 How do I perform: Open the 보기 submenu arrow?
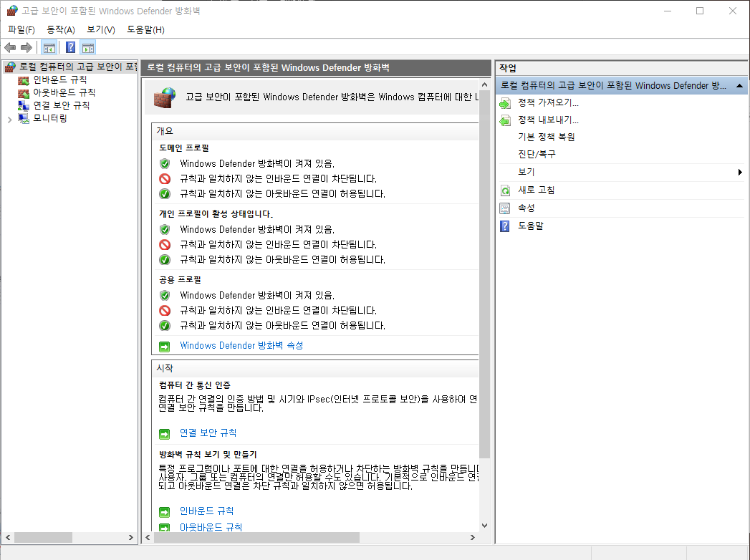pos(739,171)
